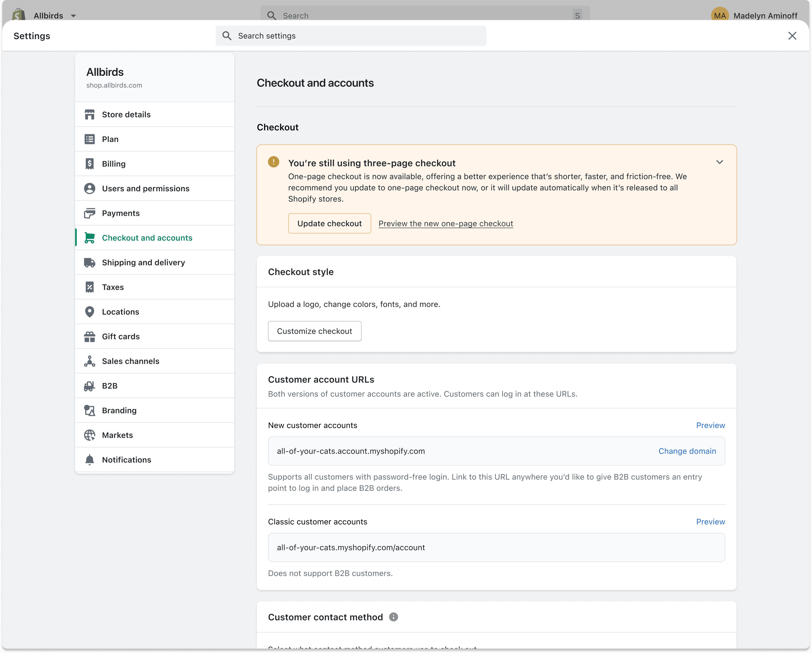Open Preview the new one-page checkout link
812x653 pixels.
point(446,223)
